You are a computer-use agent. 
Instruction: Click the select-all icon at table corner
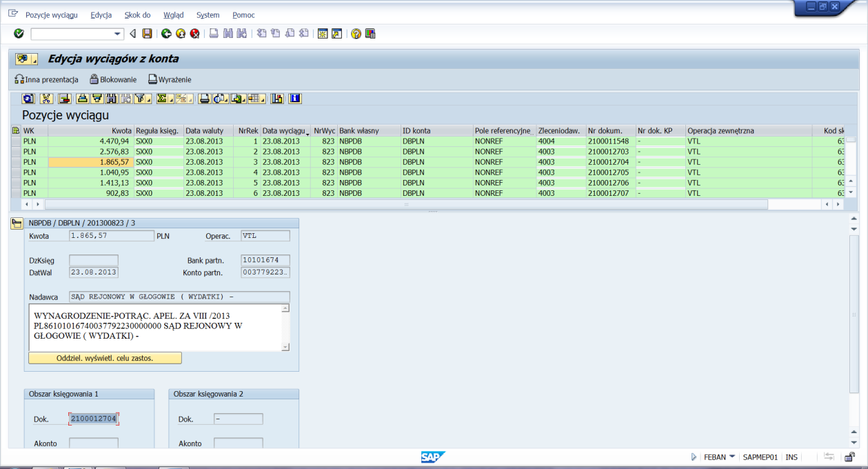pos(16,130)
